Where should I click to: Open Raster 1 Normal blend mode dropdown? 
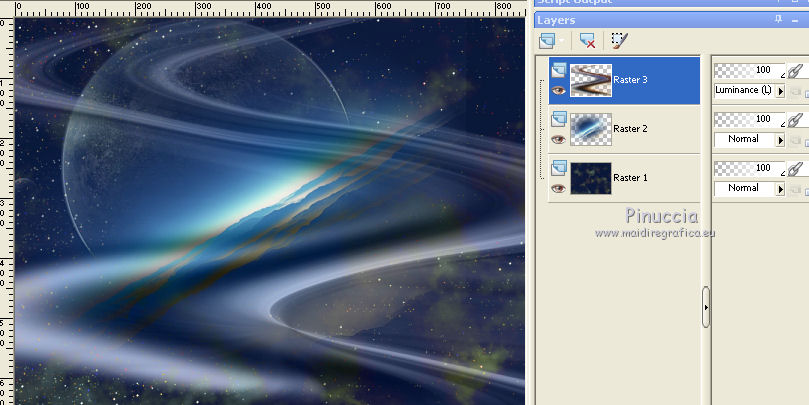[749, 188]
